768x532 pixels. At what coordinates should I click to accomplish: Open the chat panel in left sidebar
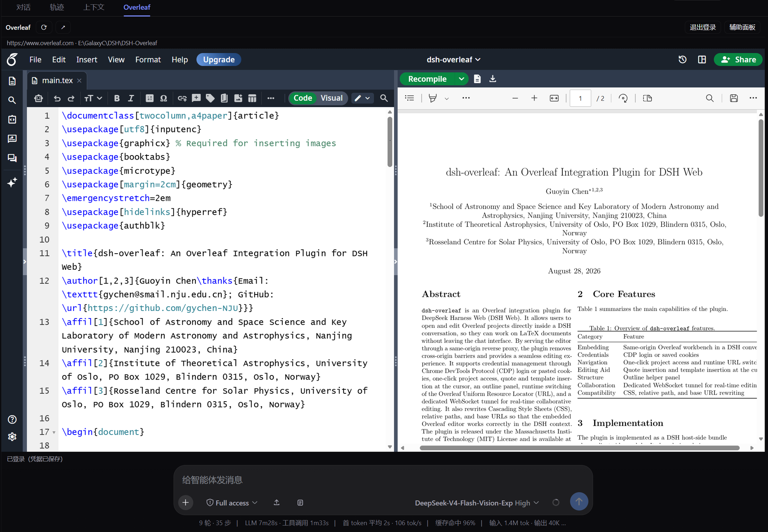[x=12, y=158]
